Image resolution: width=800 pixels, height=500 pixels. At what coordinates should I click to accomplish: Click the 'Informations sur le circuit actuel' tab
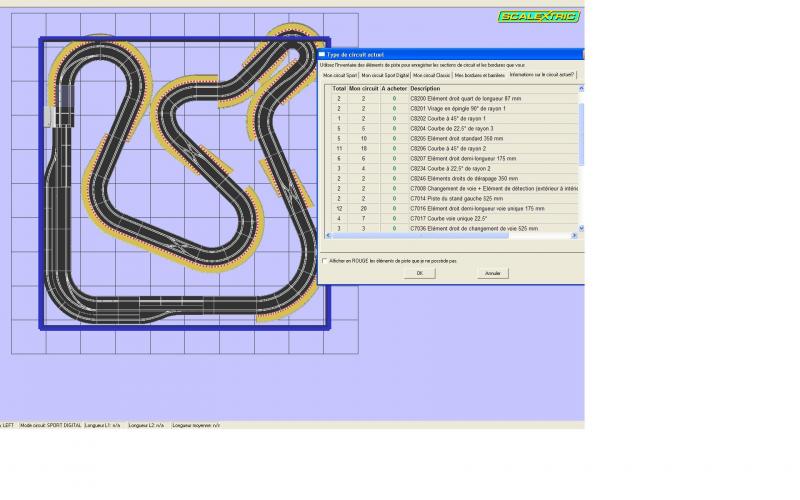(542, 74)
